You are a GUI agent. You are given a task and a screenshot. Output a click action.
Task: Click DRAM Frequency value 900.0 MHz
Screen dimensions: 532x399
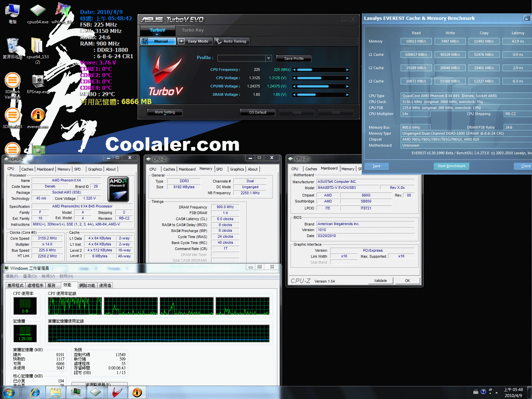[225, 207]
